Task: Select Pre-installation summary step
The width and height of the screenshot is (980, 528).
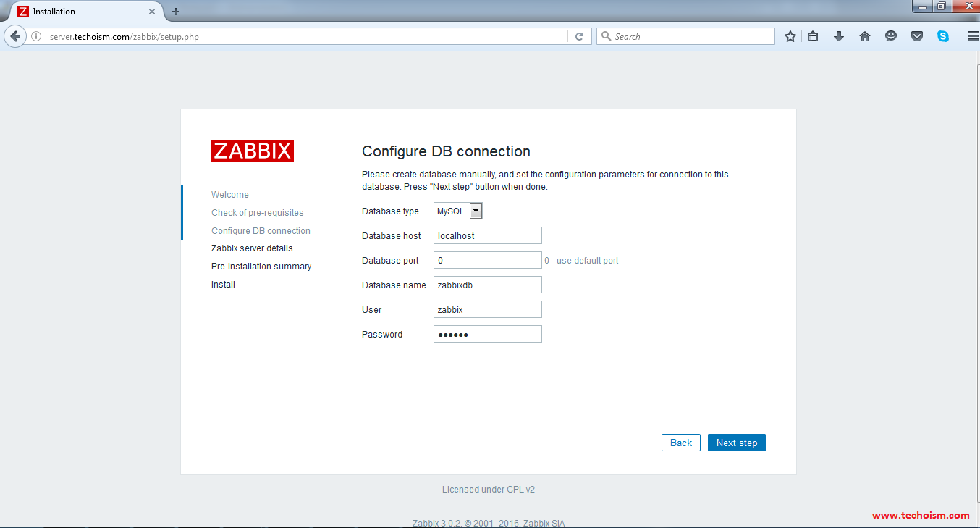Action: coord(261,267)
